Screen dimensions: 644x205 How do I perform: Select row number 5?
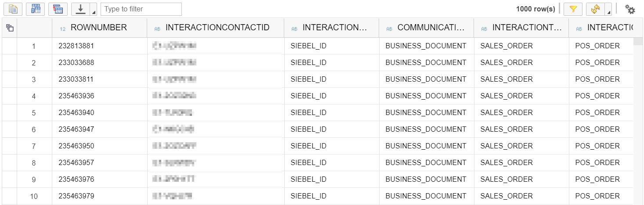pos(34,113)
